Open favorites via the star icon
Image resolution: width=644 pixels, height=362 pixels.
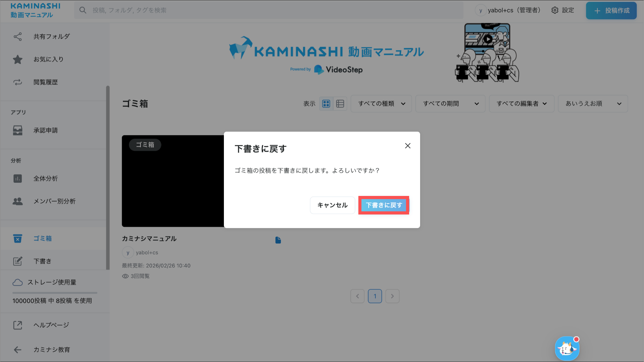coord(18,59)
